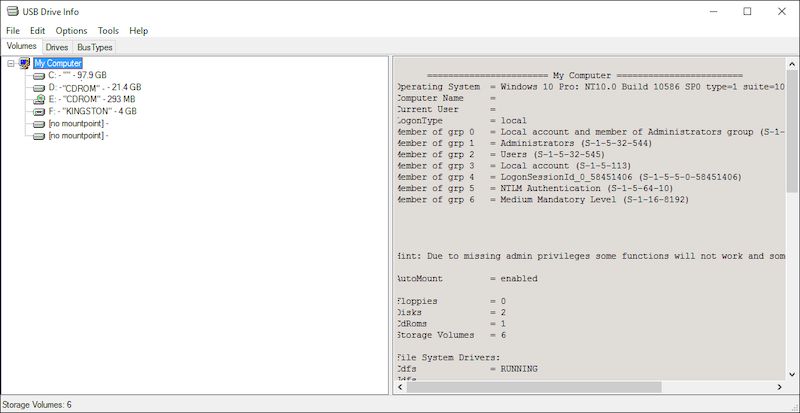Image resolution: width=800 pixels, height=413 pixels.
Task: Click the D: CDROM drive icon
Action: [39, 88]
